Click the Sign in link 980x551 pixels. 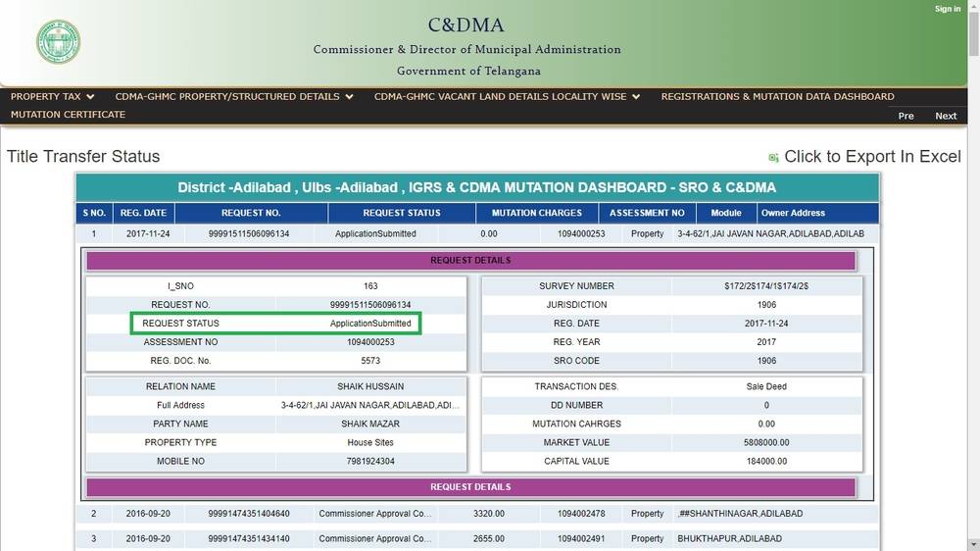pyautogui.click(x=948, y=9)
